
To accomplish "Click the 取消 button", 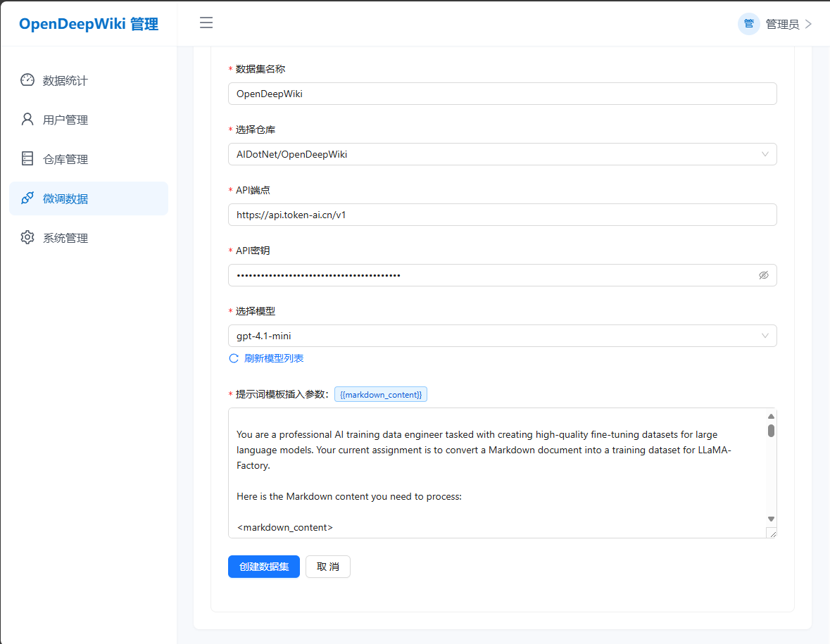I will point(327,566).
